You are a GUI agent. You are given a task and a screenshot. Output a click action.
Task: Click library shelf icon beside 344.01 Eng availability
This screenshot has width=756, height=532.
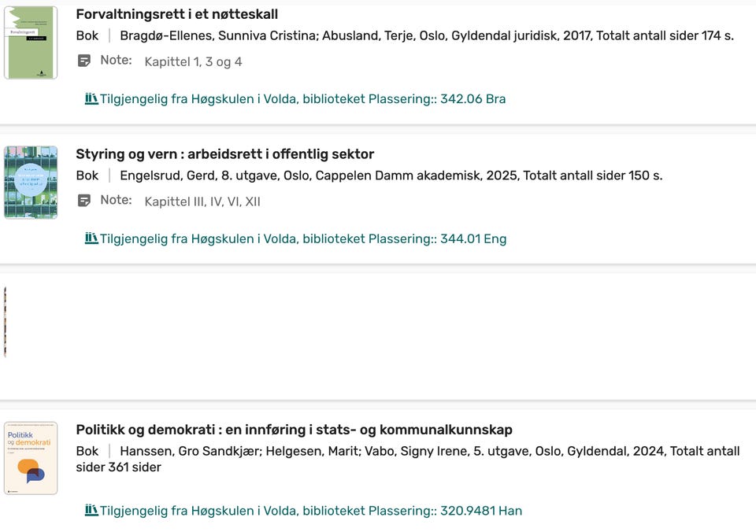pos(91,238)
